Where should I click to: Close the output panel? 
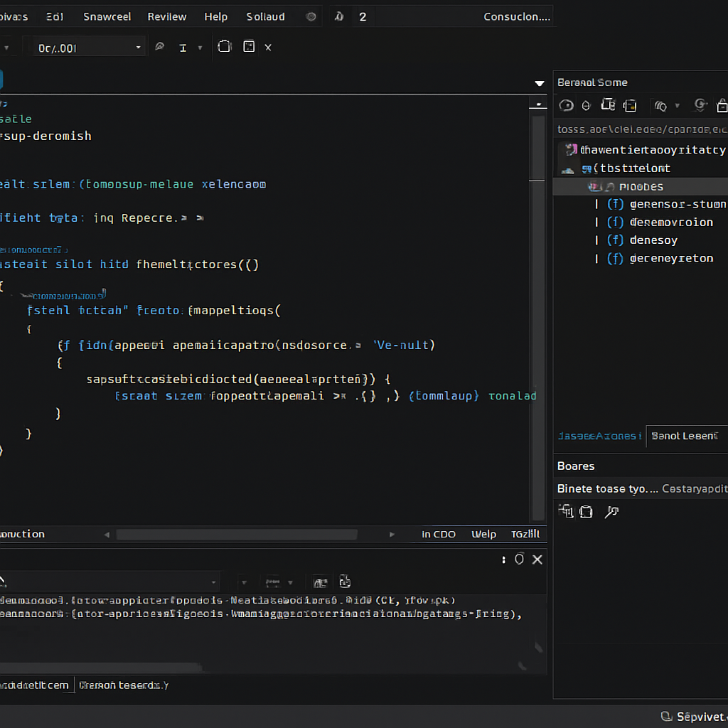[537, 560]
